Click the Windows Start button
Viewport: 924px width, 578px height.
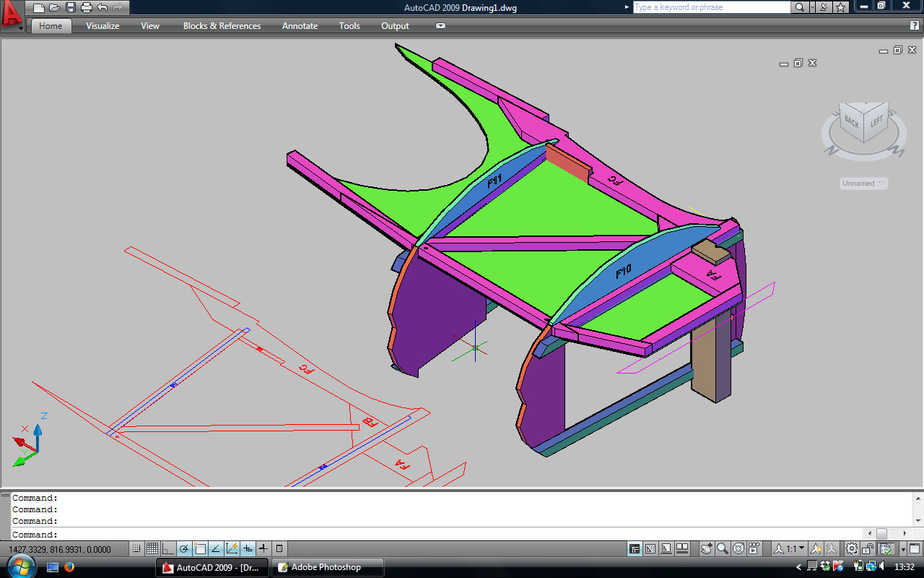tap(19, 566)
